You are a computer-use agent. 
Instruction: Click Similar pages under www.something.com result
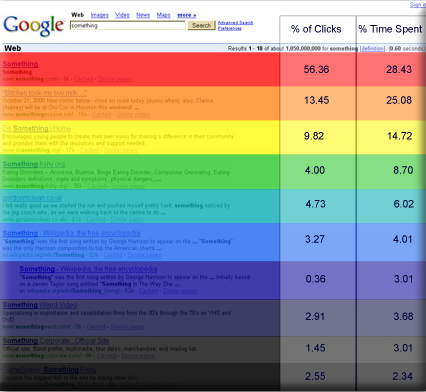[x=114, y=79]
